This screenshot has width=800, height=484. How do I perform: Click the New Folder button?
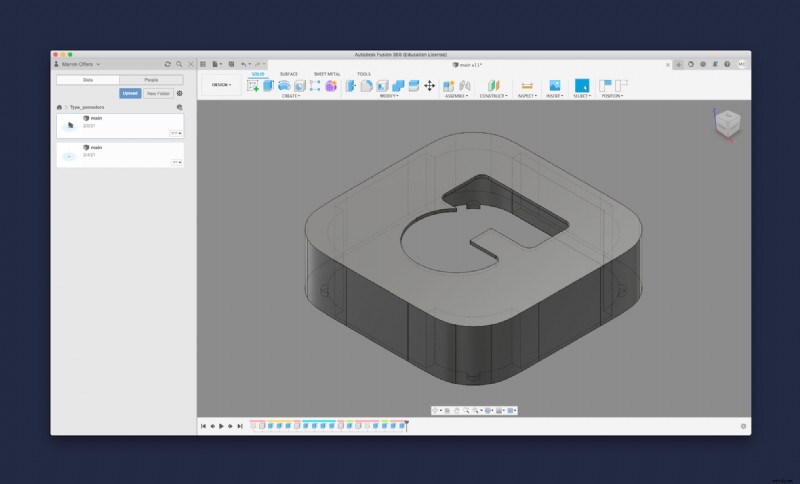coord(158,93)
